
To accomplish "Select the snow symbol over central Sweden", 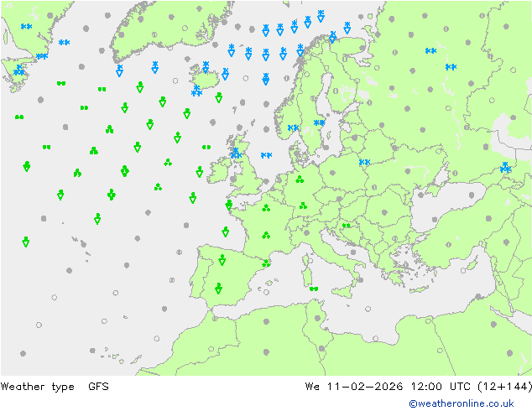I will 319,122.
